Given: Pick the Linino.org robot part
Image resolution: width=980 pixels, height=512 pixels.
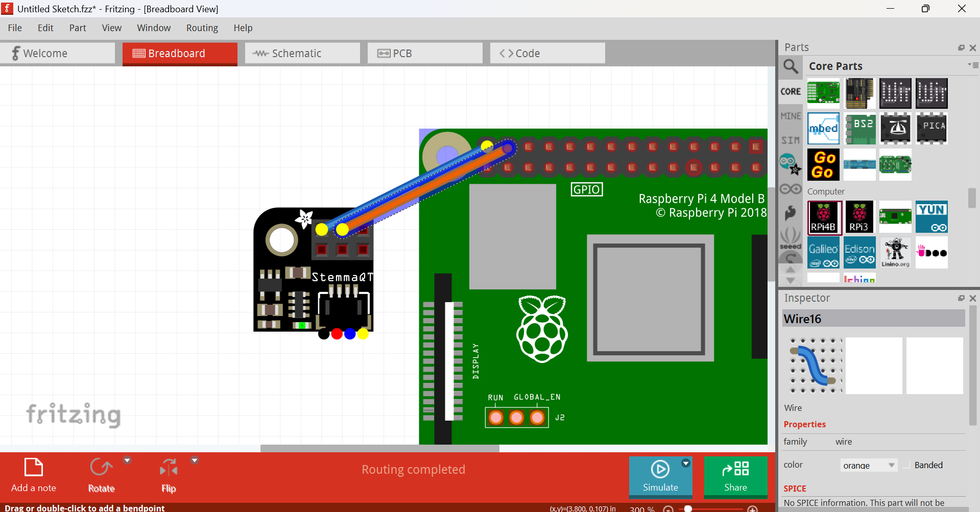Looking at the screenshot, I should (x=896, y=252).
